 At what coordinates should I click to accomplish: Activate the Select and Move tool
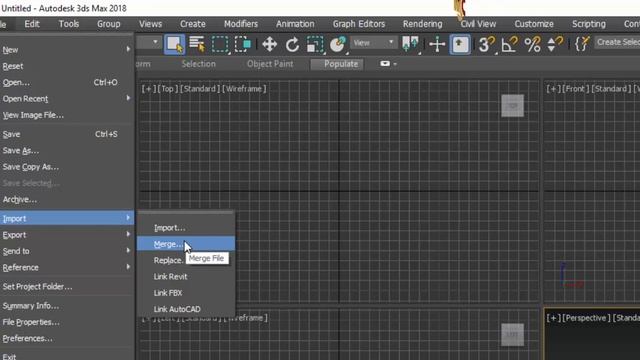click(270, 44)
